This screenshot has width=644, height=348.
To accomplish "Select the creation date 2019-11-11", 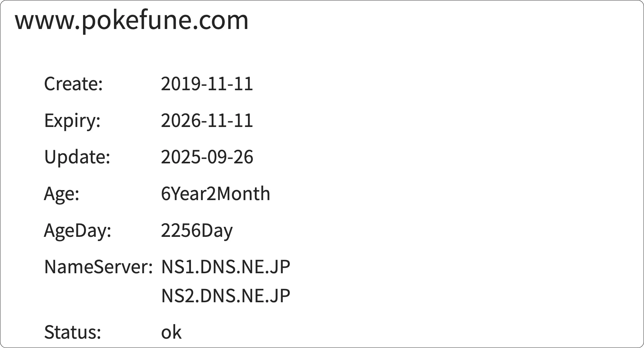I will [x=207, y=84].
